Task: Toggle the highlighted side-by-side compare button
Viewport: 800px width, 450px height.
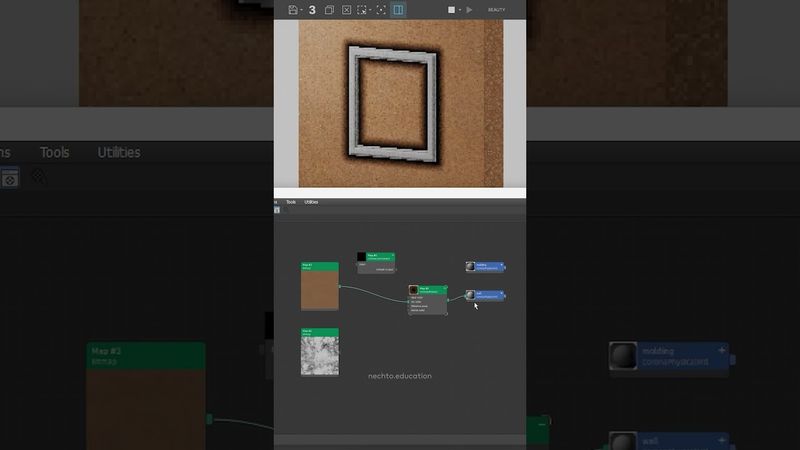Action: click(x=398, y=10)
